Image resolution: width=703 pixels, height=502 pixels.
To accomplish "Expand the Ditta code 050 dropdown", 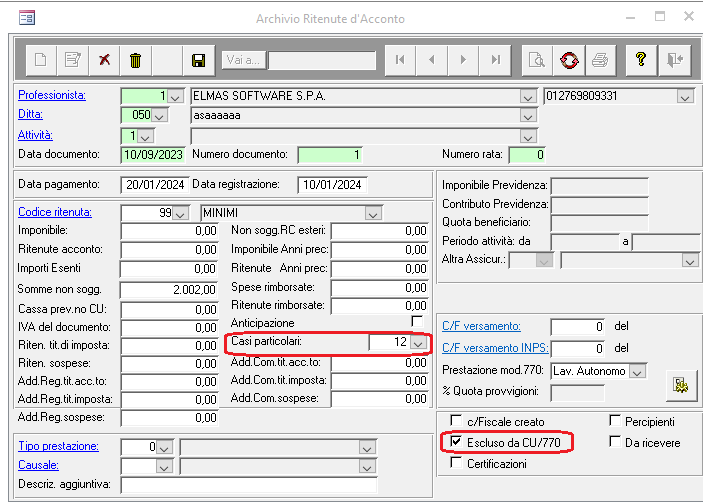I will 159,116.
